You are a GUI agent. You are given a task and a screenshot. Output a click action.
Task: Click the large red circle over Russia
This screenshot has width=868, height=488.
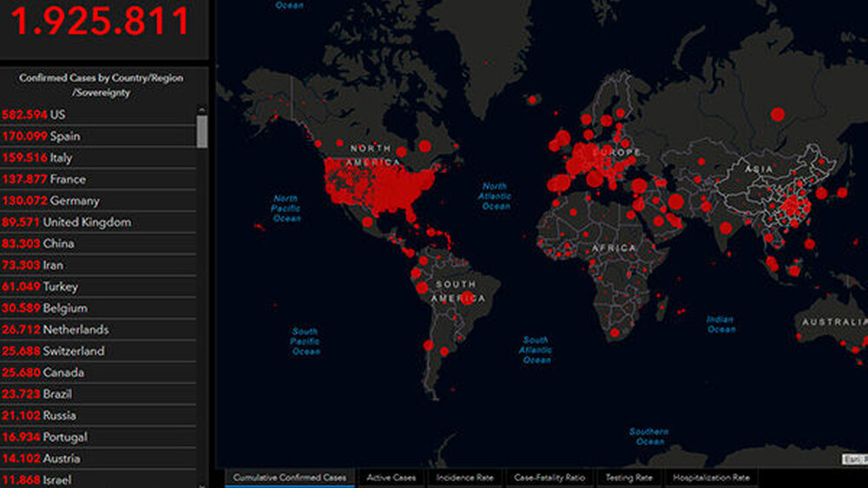coord(778,114)
